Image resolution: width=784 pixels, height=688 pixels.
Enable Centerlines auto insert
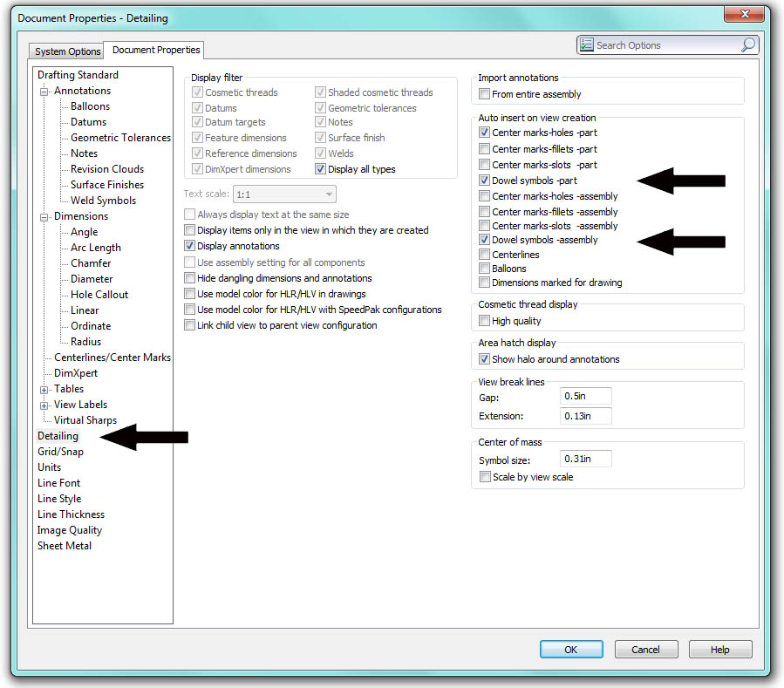485,254
